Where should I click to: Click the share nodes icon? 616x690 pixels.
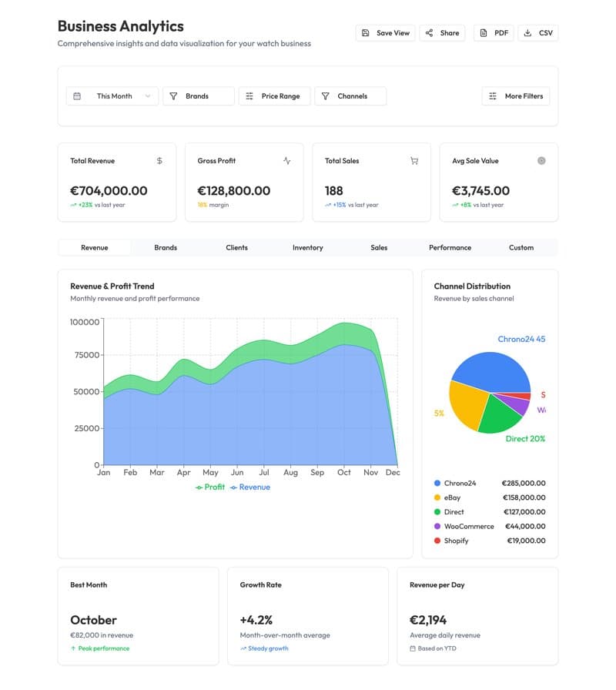(x=429, y=33)
